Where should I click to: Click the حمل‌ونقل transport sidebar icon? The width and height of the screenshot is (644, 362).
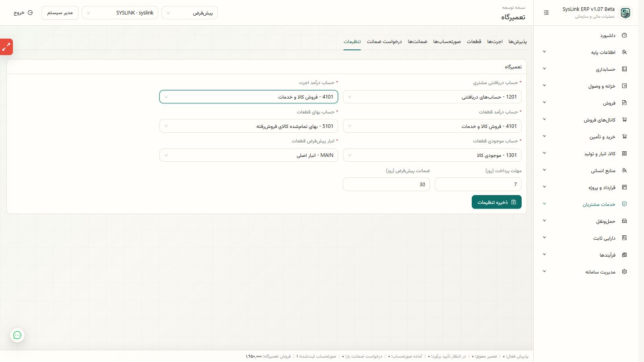(x=624, y=221)
